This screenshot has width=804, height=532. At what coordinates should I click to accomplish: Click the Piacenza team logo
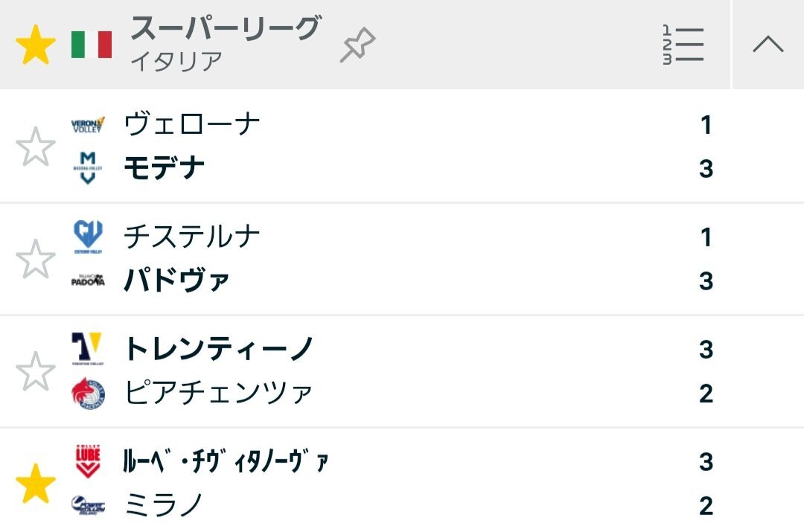pos(88,393)
